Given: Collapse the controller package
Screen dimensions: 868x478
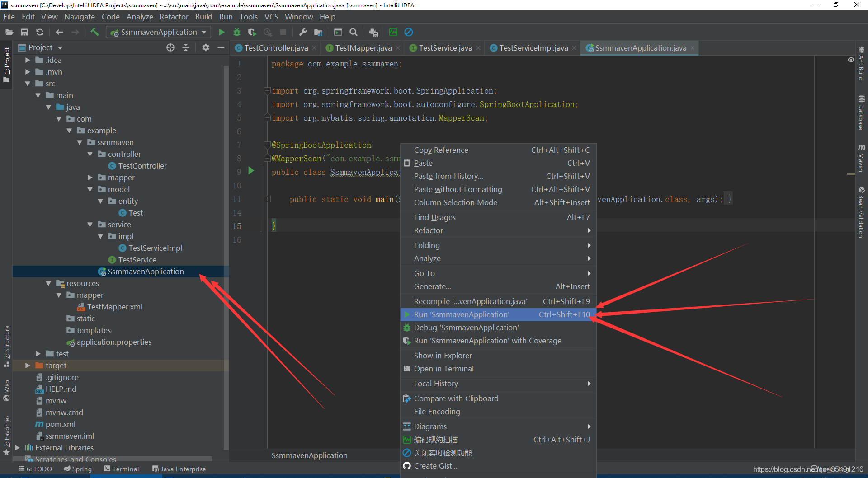Looking at the screenshot, I should pyautogui.click(x=90, y=154).
